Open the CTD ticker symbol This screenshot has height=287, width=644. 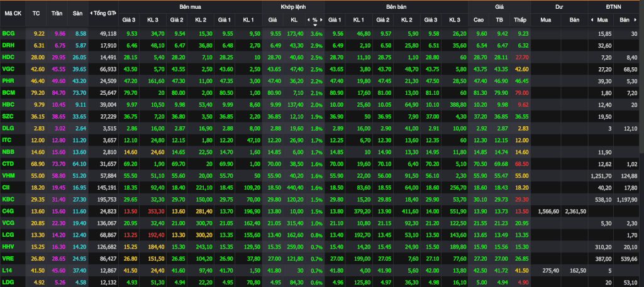[8, 165]
